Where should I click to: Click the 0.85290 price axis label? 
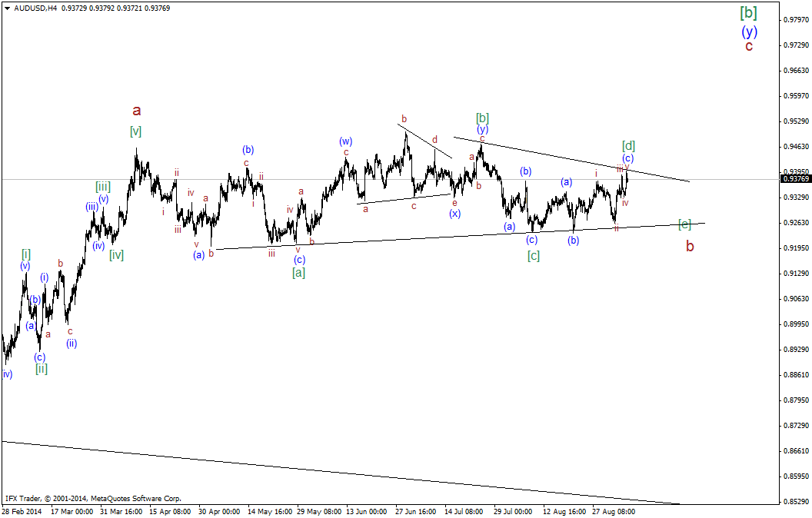coord(796,501)
